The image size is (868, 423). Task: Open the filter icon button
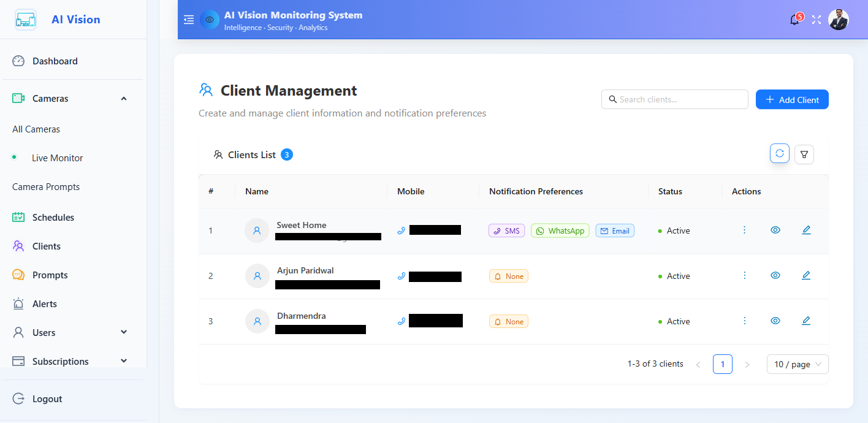tap(804, 154)
